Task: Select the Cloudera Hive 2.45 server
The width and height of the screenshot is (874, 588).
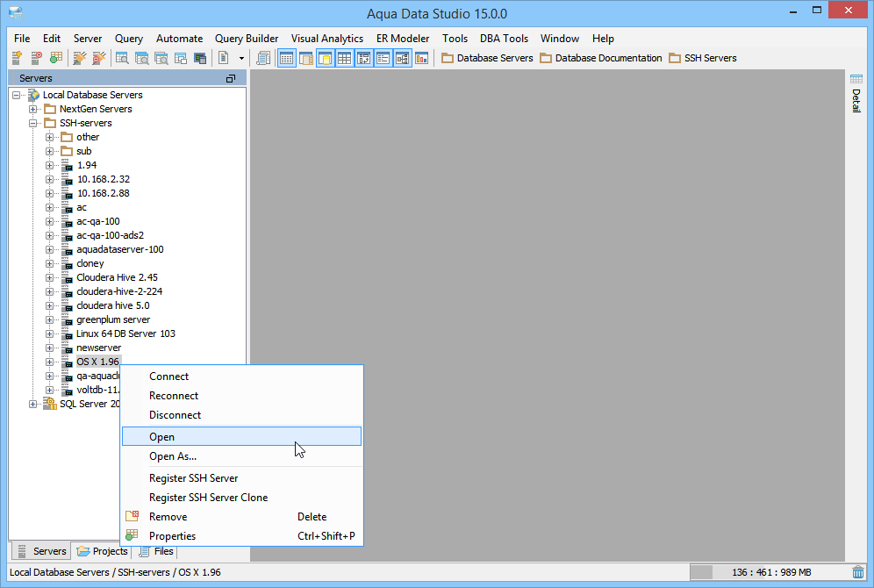Action: 117,277
